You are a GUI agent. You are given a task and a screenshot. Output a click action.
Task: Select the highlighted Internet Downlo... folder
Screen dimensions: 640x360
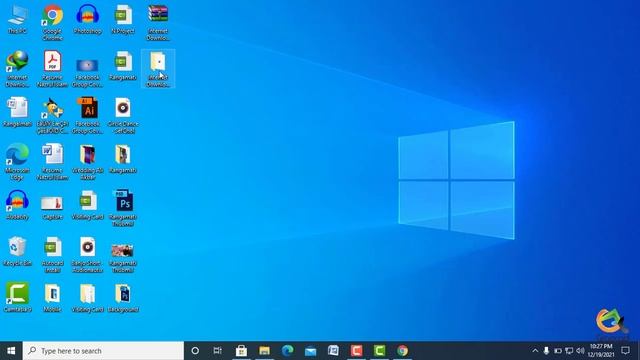click(x=158, y=69)
